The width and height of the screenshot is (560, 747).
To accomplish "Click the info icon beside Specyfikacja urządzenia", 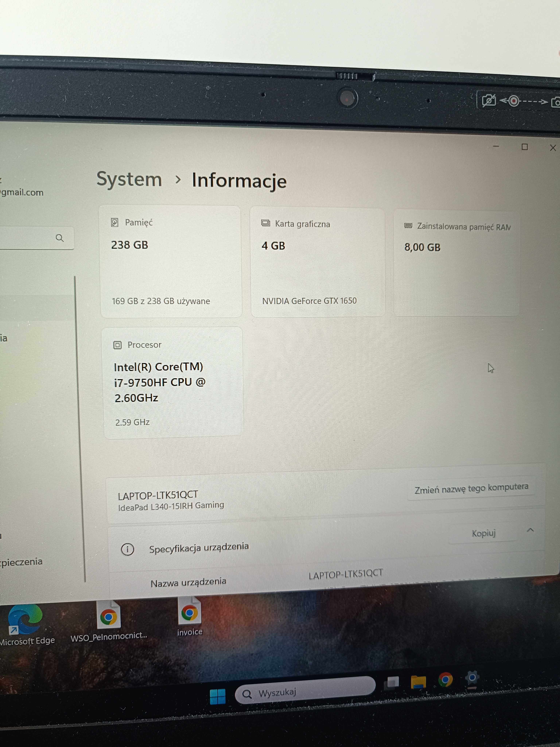I will [127, 549].
